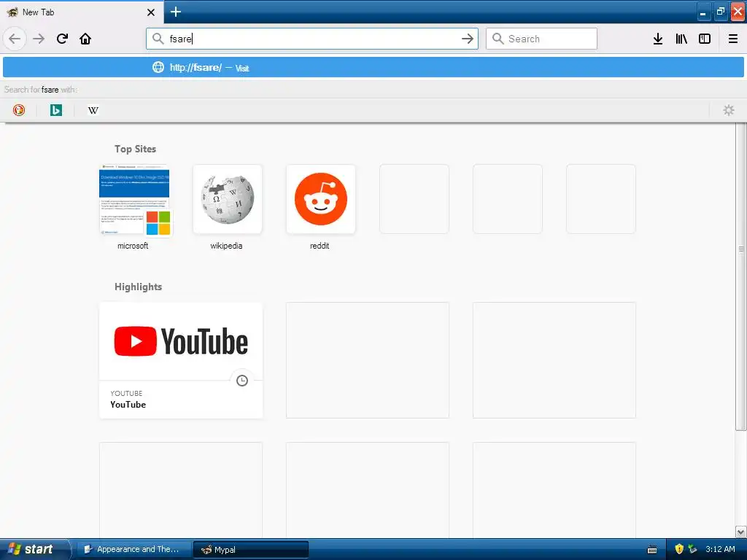This screenshot has height=560, width=747.
Task: Search with Bing icon
Action: (x=56, y=110)
